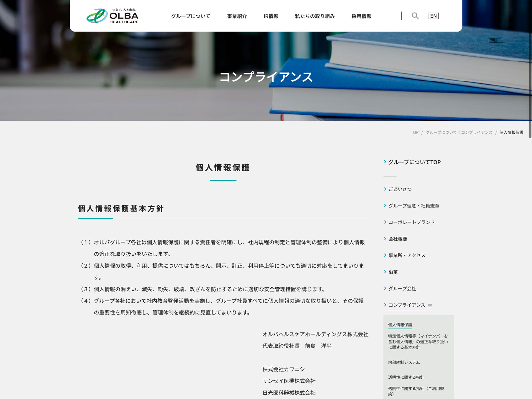Open 内部統制システム submenu link
The width and height of the screenshot is (532, 399).
[404, 362]
